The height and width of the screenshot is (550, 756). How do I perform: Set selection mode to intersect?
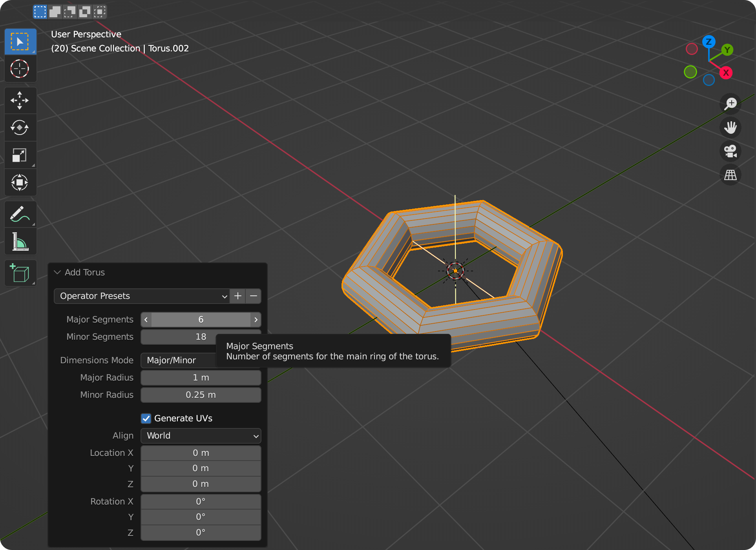[x=100, y=12]
